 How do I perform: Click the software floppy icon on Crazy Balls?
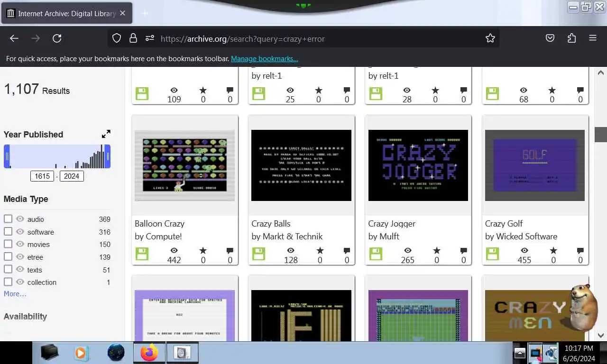click(258, 254)
